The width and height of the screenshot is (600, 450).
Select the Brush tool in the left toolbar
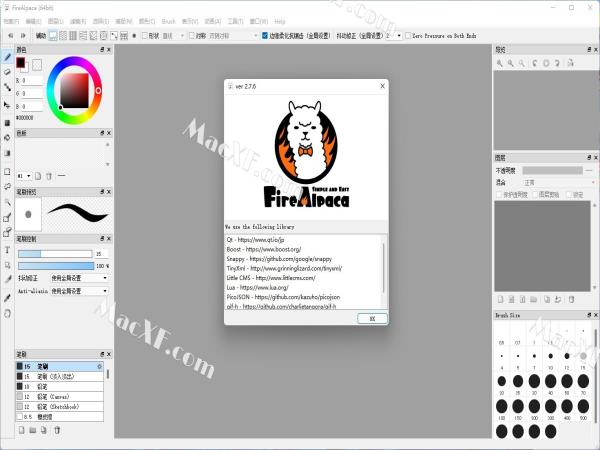tap(7, 57)
